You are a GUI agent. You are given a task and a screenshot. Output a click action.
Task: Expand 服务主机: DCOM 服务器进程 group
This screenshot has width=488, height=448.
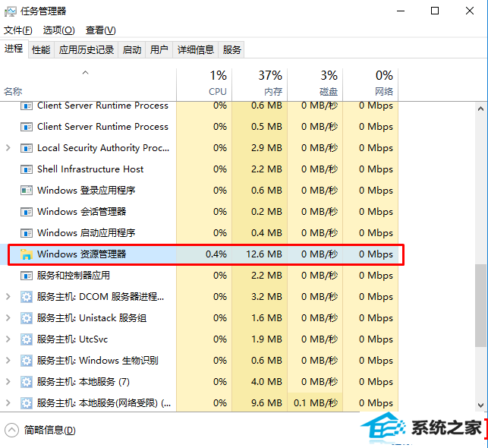8,297
